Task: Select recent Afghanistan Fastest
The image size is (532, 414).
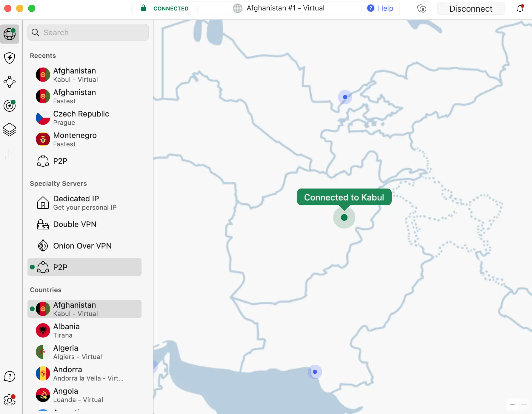Action: (x=84, y=96)
